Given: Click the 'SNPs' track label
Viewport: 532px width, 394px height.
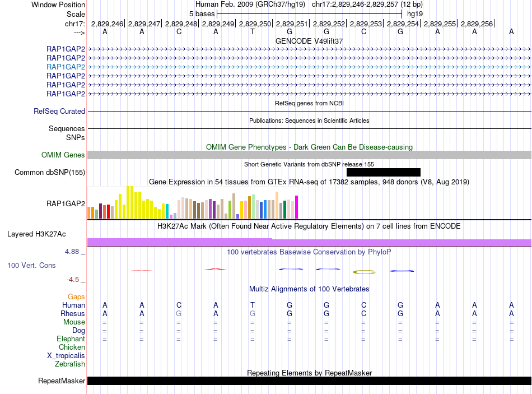Looking at the screenshot, I should (x=76, y=137).
